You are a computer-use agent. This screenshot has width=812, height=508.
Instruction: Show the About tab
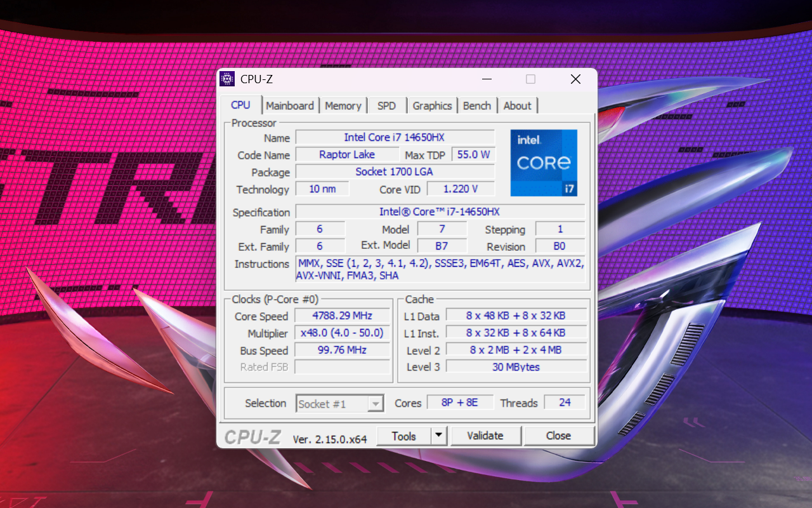[517, 106]
